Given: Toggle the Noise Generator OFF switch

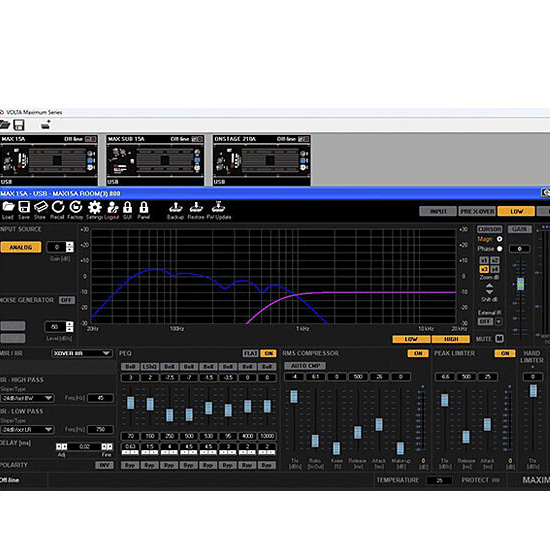Looking at the screenshot, I should tap(67, 300).
